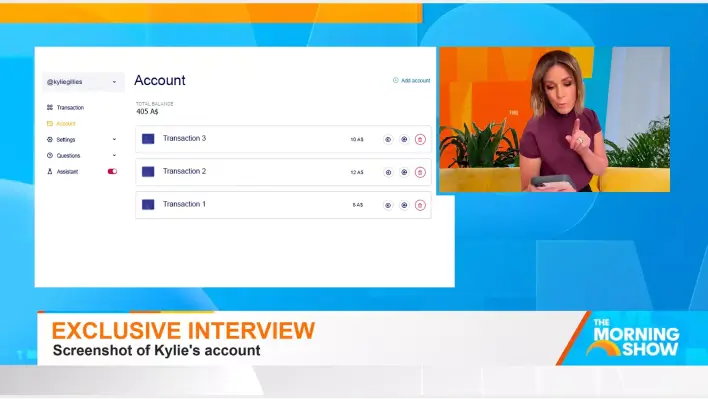
Task: Open the @kyliegillies user dropdown
Action: coord(83,82)
